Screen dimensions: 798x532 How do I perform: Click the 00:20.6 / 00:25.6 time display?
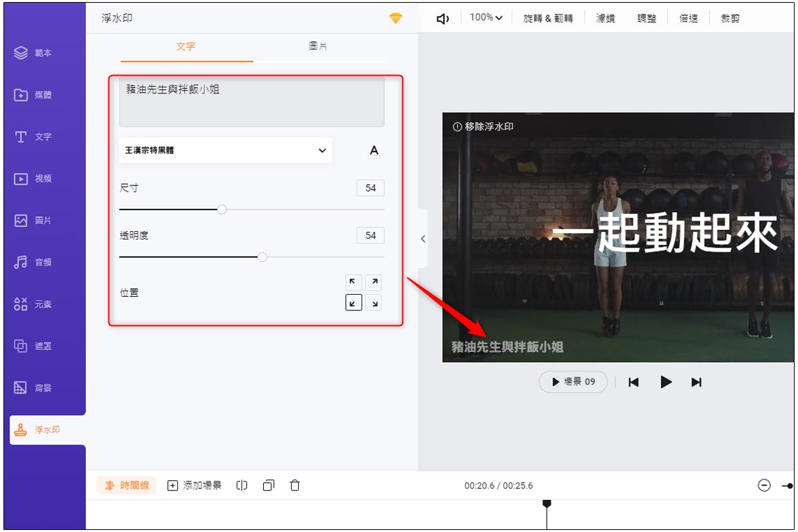click(499, 486)
